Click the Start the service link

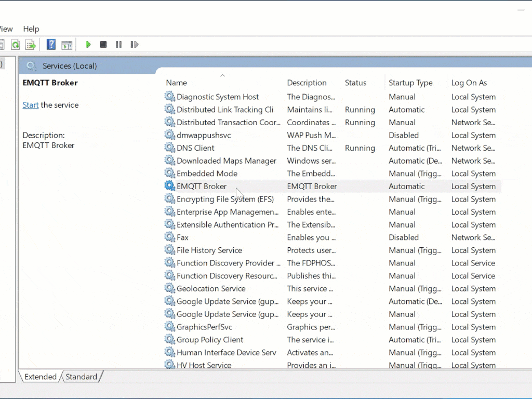click(31, 105)
